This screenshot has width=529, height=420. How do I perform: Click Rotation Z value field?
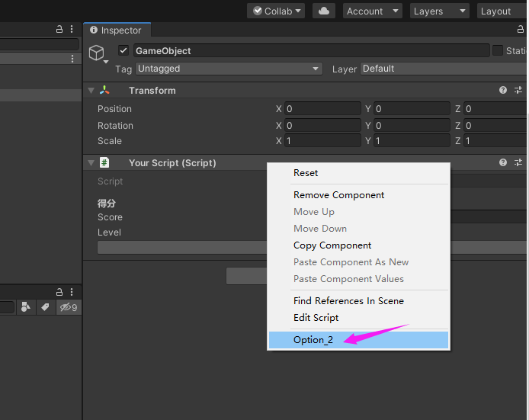click(x=496, y=126)
